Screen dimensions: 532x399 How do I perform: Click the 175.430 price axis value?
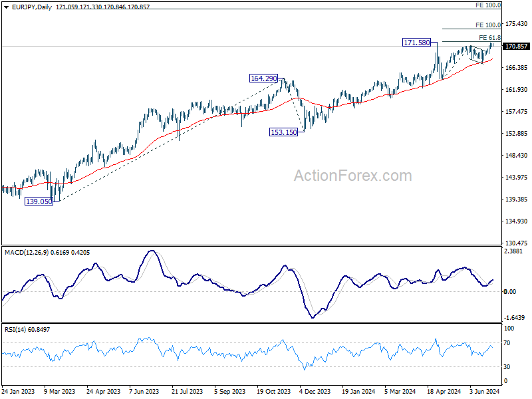517,24
